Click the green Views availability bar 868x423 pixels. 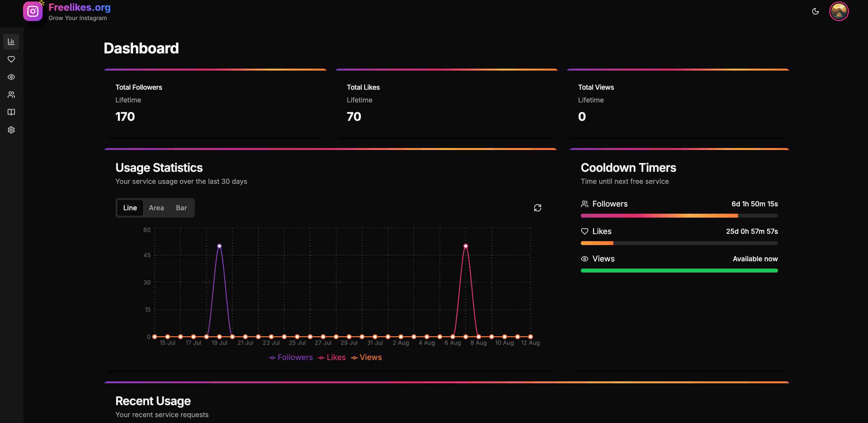click(679, 271)
